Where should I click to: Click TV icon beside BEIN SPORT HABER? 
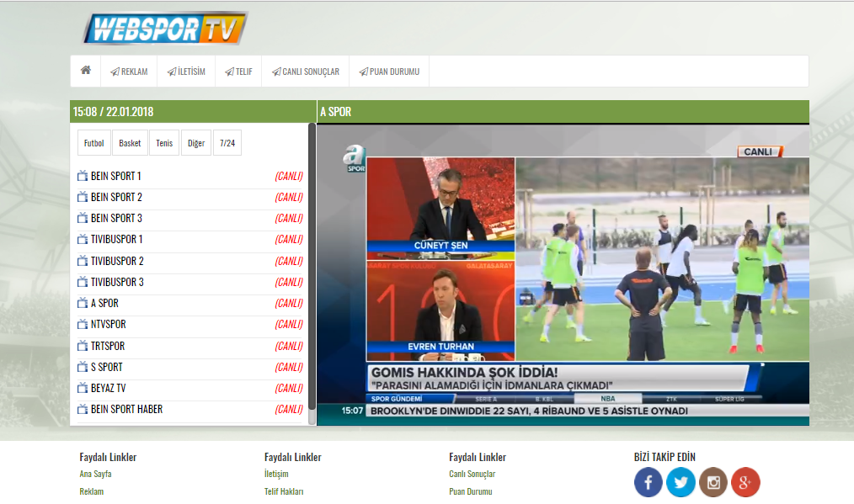click(83, 409)
